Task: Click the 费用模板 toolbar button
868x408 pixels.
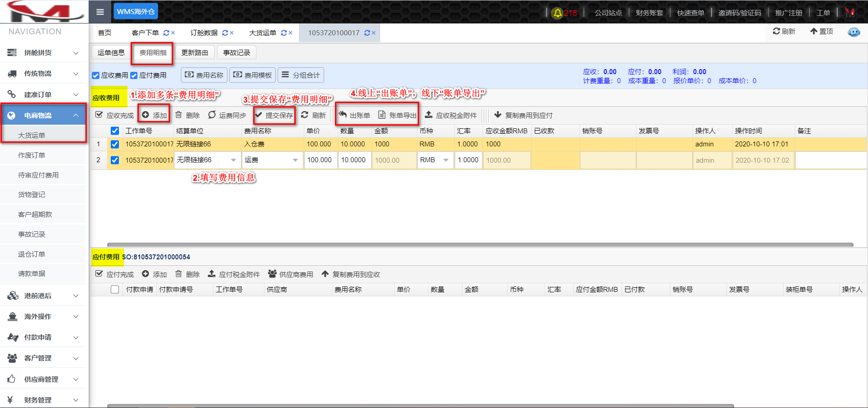Action: 253,75
